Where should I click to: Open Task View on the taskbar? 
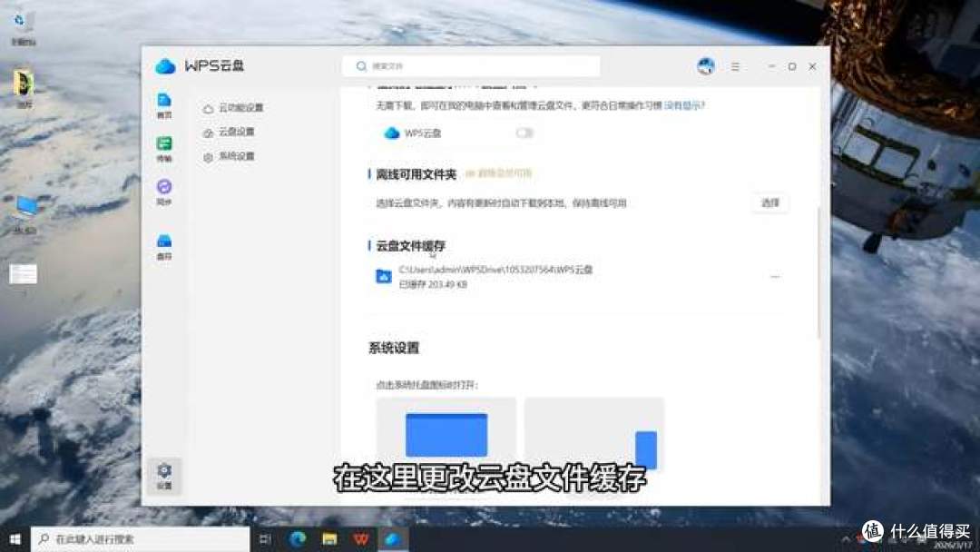coord(265,539)
